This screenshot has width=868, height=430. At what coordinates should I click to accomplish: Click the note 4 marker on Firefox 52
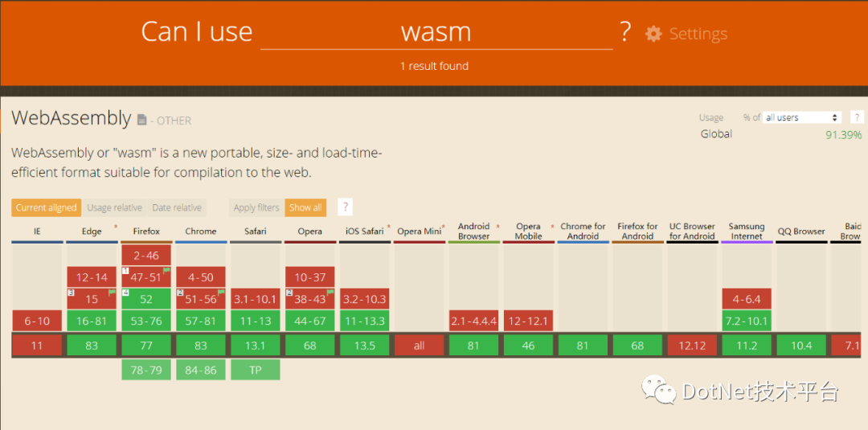click(125, 293)
